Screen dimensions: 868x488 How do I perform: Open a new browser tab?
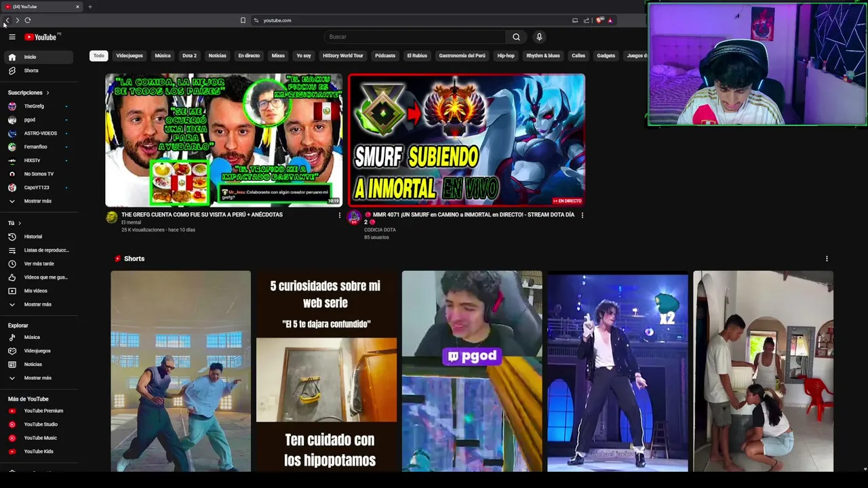coord(90,7)
